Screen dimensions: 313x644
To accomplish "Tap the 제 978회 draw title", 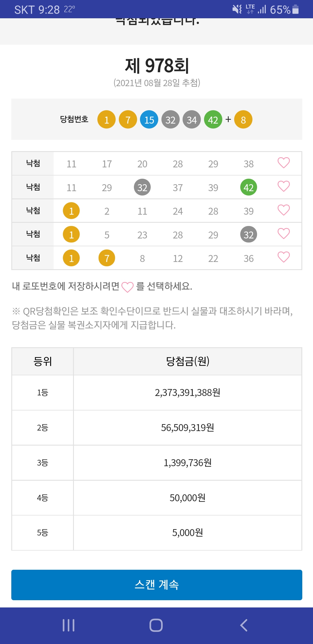I will tap(157, 66).
